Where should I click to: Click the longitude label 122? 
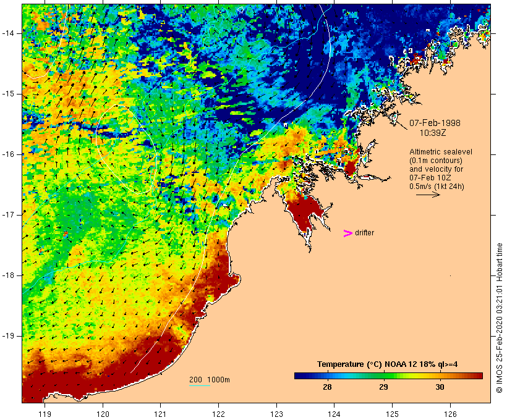pyautogui.click(x=219, y=414)
